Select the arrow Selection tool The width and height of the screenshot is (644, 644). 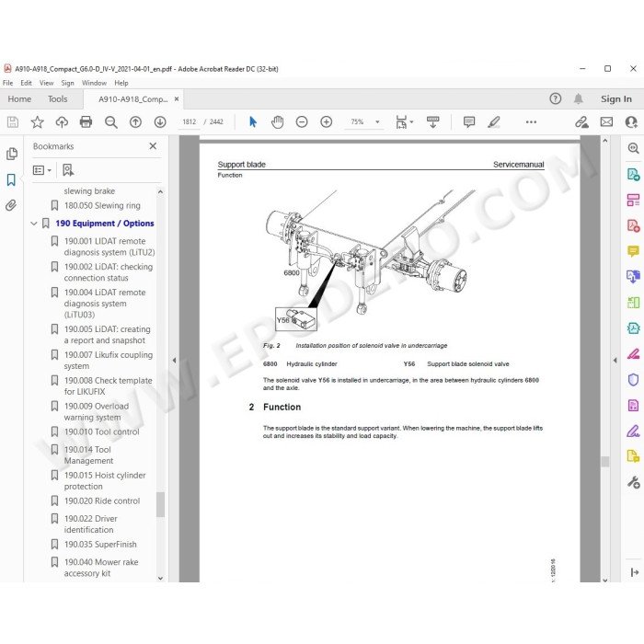(253, 122)
